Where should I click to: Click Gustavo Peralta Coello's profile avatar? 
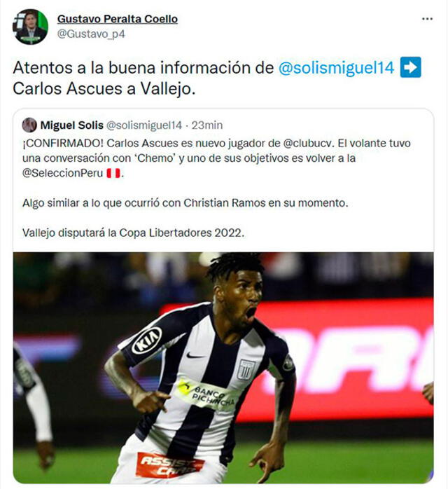point(30,27)
